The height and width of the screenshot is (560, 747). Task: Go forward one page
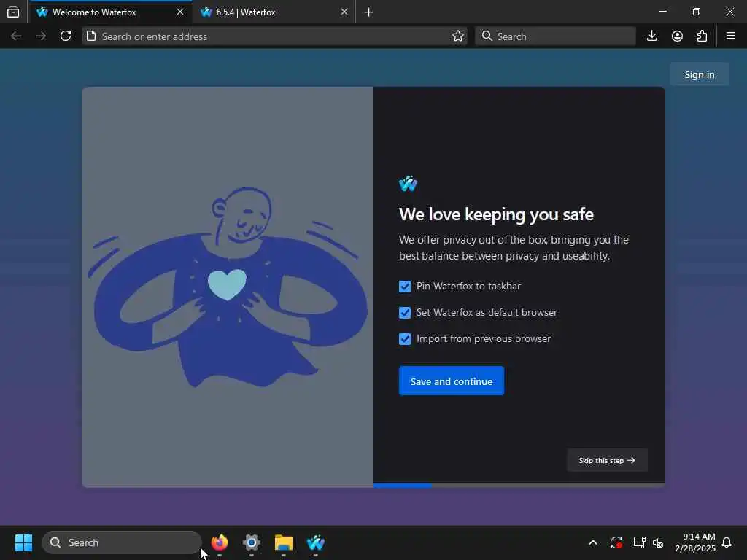[x=41, y=36]
